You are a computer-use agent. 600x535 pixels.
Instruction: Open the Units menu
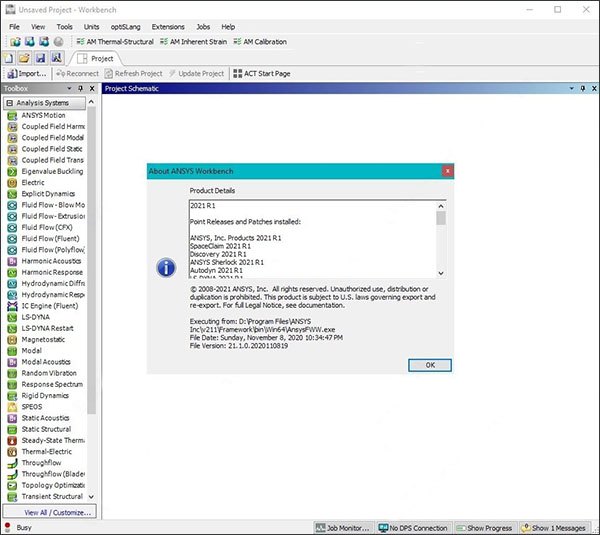click(91, 27)
